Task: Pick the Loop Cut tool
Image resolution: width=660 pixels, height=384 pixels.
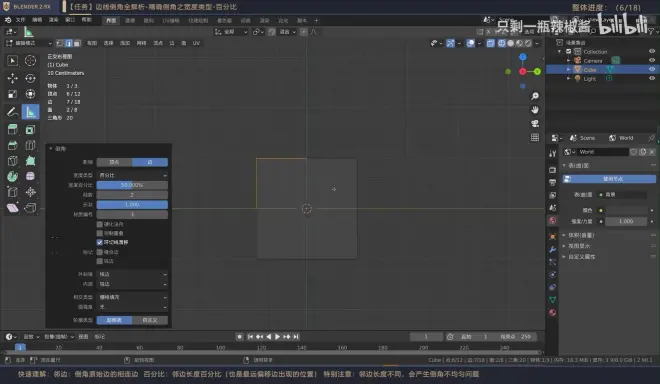Action: point(30,145)
